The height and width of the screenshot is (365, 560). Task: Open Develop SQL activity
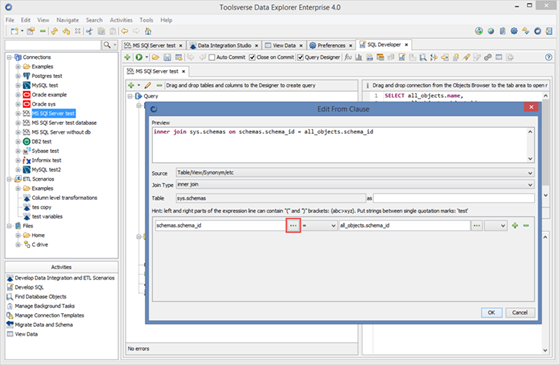click(29, 287)
